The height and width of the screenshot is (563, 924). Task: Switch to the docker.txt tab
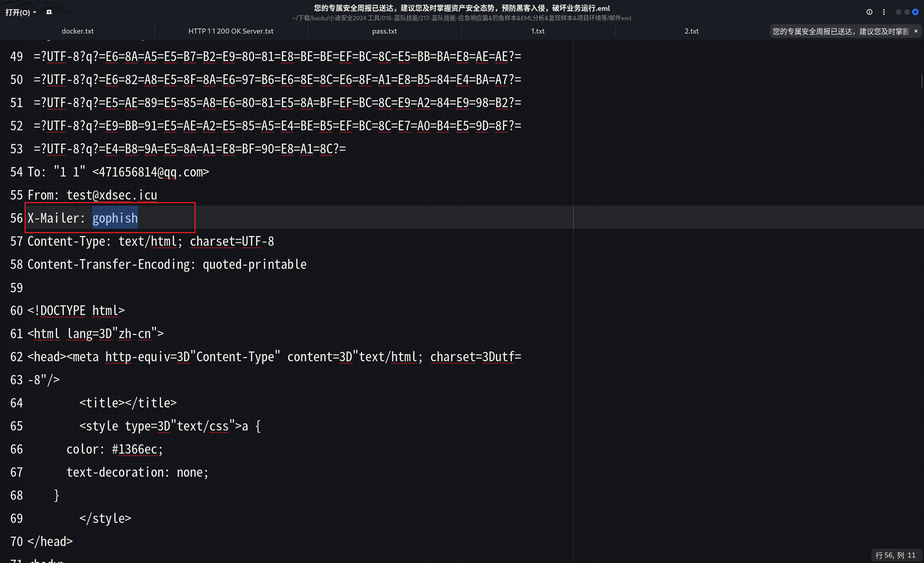[78, 31]
